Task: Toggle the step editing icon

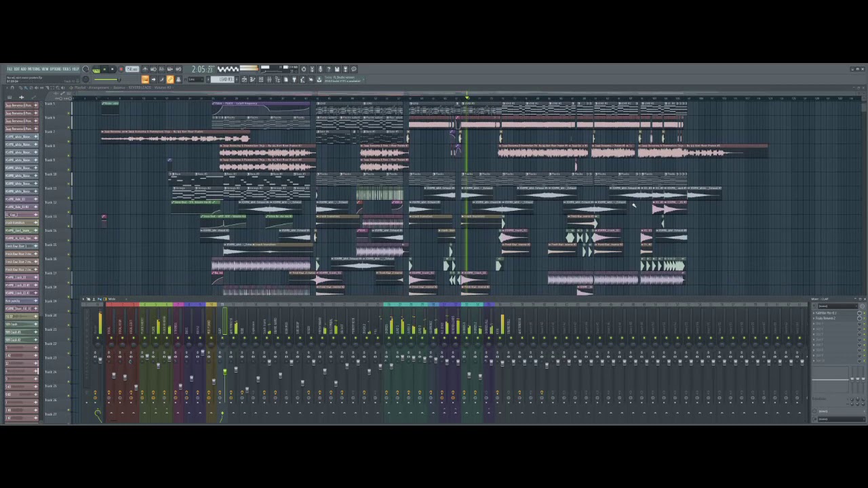Action: point(162,79)
